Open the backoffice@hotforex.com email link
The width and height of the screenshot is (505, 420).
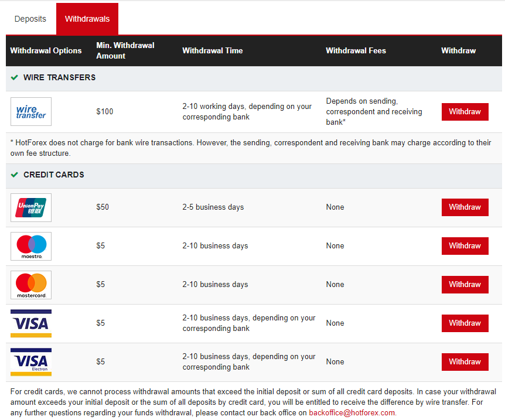352,412
